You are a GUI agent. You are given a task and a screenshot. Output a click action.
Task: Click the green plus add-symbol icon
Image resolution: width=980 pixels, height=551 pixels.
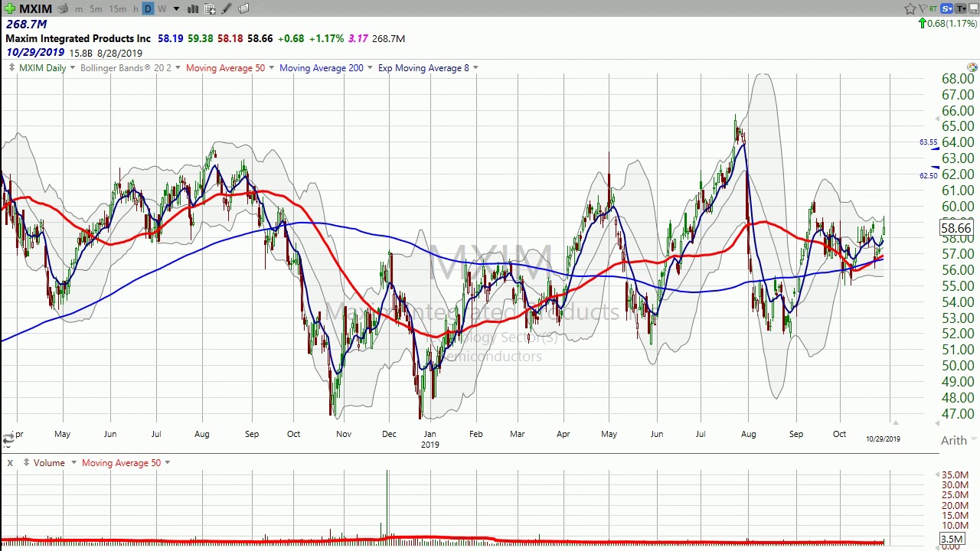tap(9, 8)
